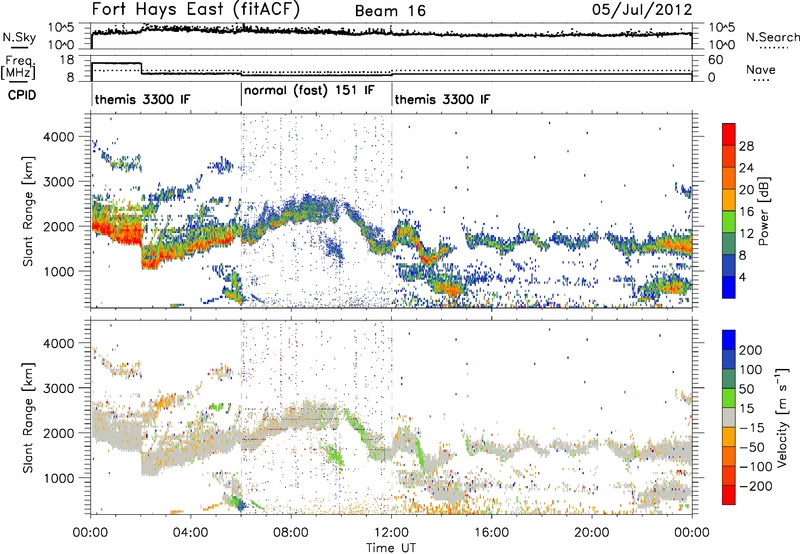Click the '3000' tick of the velocity panel
The height and width of the screenshot is (554, 800).
[59, 388]
